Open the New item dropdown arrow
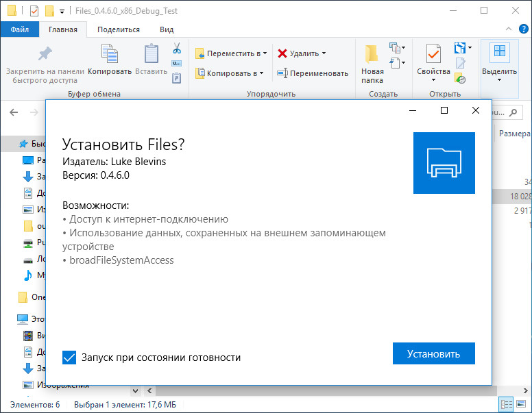 pos(403,47)
